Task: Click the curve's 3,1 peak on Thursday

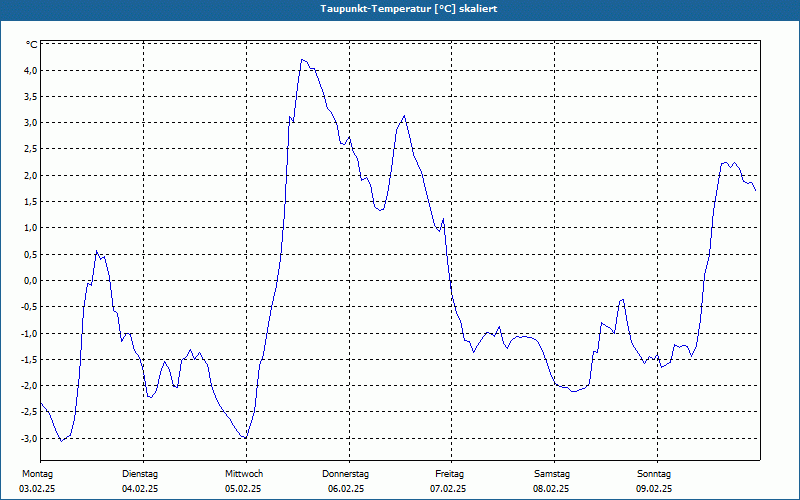Action: [404, 116]
